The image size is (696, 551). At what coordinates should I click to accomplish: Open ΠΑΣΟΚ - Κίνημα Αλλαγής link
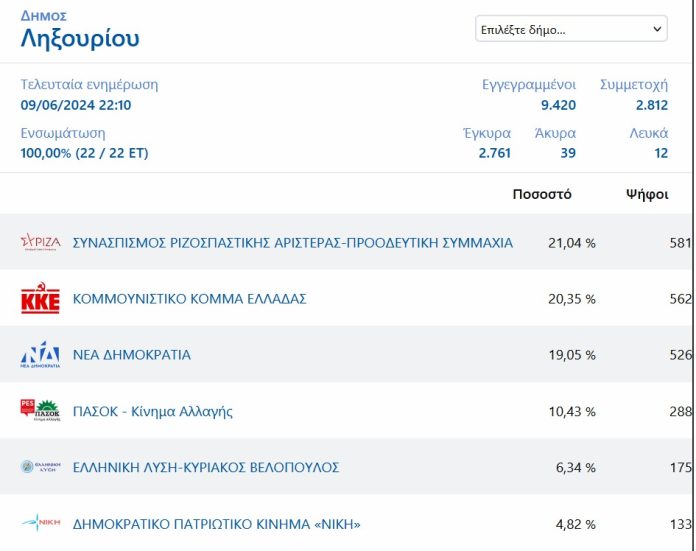[x=152, y=412]
